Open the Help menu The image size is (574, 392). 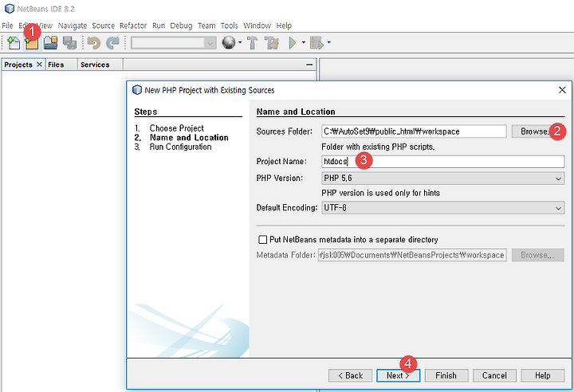click(284, 25)
